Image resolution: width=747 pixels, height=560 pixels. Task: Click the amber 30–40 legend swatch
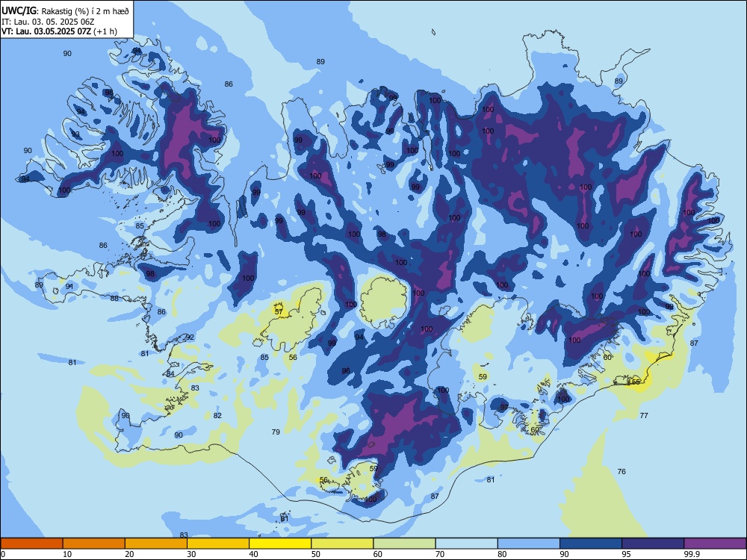click(218, 544)
